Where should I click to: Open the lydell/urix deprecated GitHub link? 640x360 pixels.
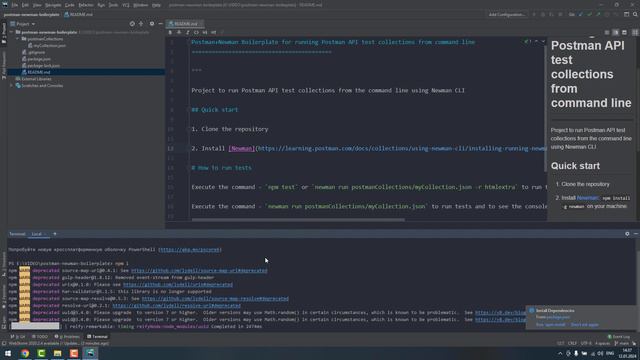pyautogui.click(x=178, y=284)
